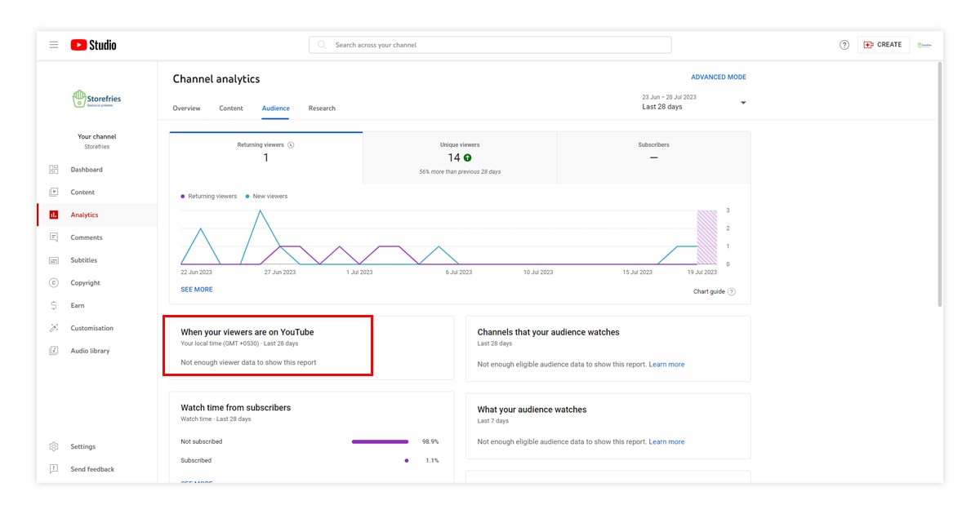Click ADVANCED MODE link
This screenshot has height=514, width=980.
[x=718, y=78]
